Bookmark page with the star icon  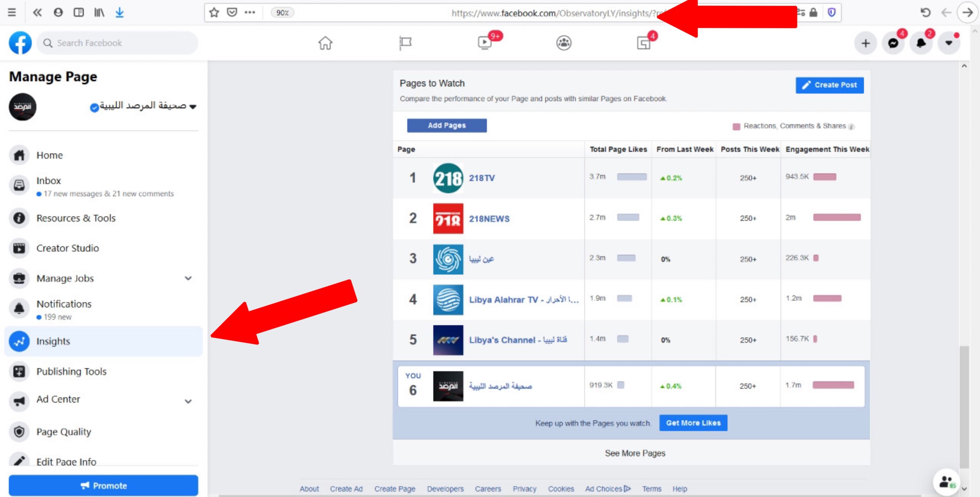tap(214, 13)
